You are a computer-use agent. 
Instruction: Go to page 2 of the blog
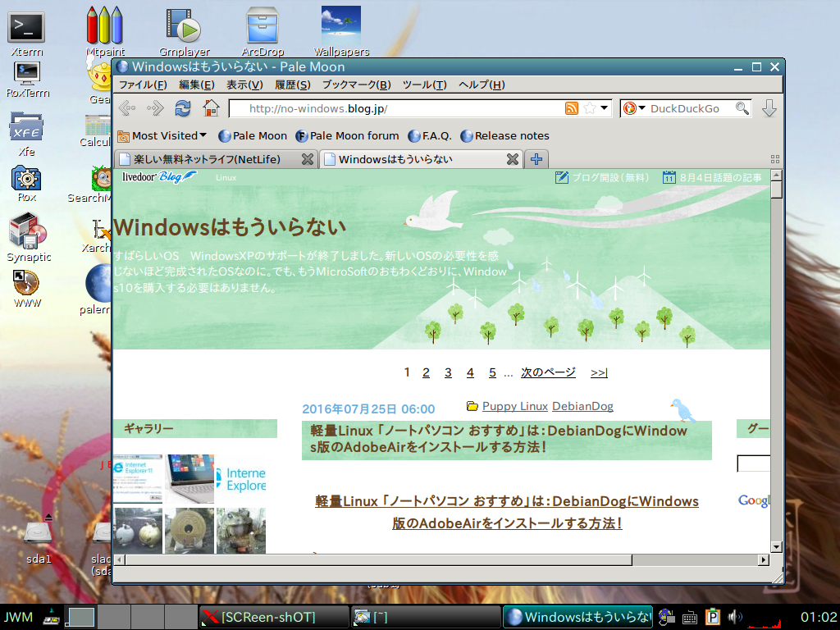coord(426,372)
